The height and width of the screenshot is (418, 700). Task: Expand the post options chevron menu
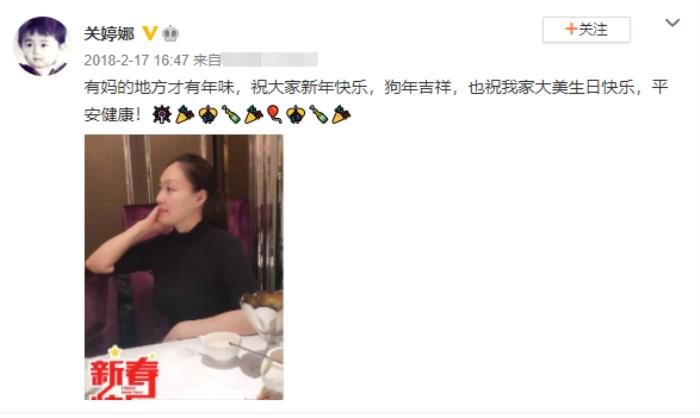[x=672, y=23]
